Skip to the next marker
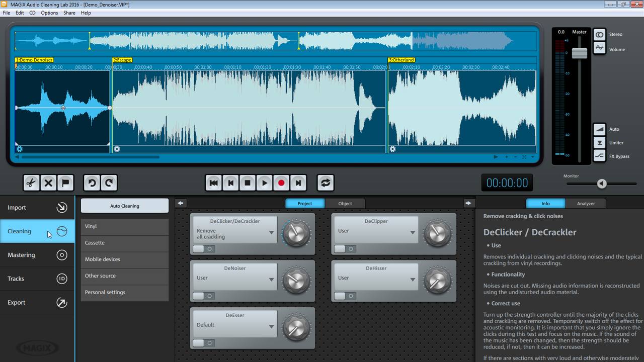644x362 pixels. [x=298, y=183]
